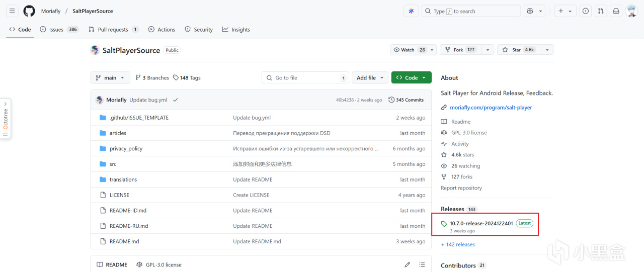Screen dimensions: 644x272
Task: Star the SaltPlayerSource repository
Action: (511, 50)
